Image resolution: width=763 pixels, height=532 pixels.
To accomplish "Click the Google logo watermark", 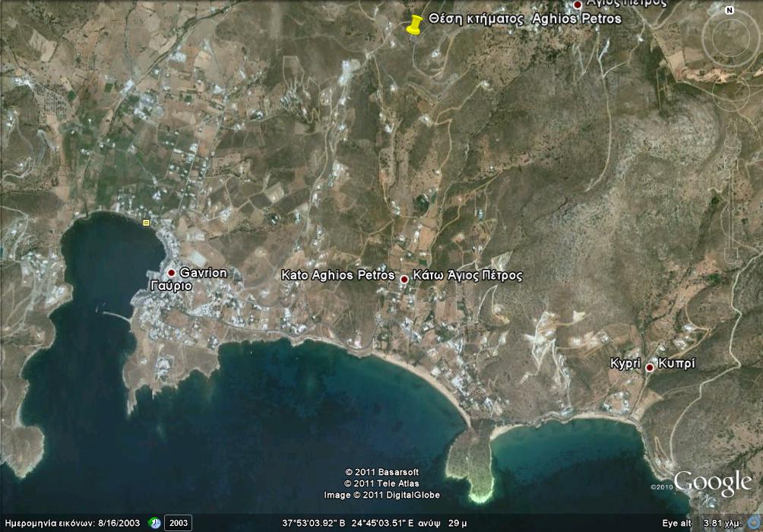I will [x=712, y=483].
